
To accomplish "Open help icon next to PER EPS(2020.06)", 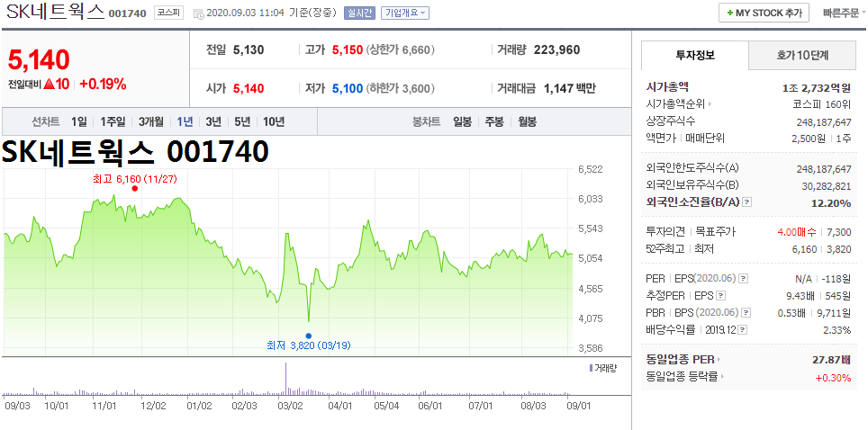I will point(744,278).
